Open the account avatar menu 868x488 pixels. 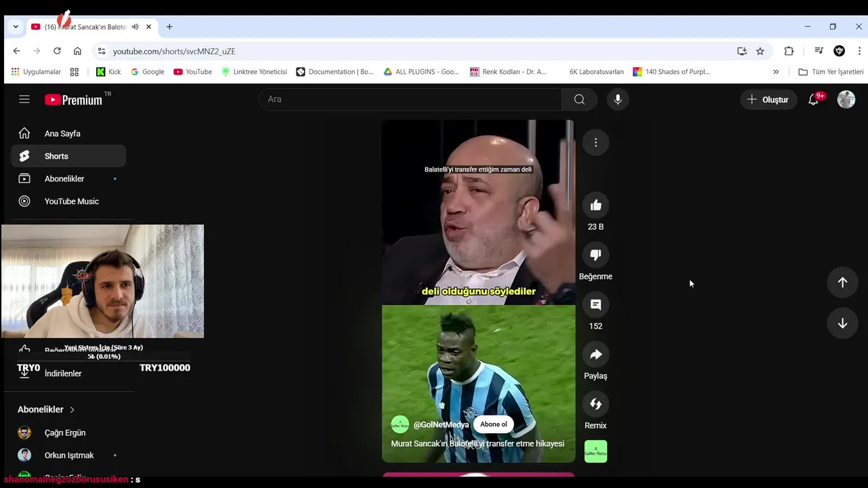click(846, 100)
